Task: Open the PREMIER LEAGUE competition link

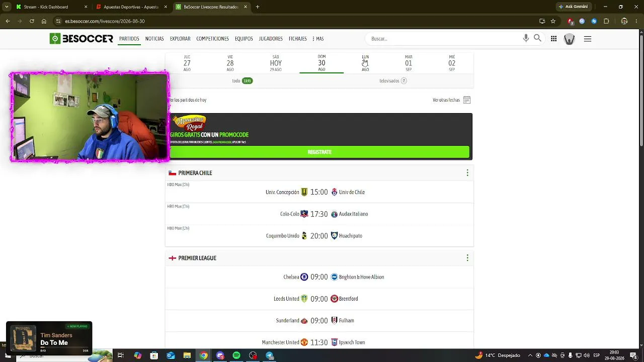Action: 197,258
